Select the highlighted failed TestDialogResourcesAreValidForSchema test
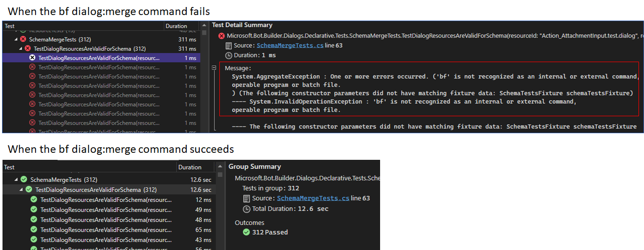The width and height of the screenshot is (644, 250). 101,58
